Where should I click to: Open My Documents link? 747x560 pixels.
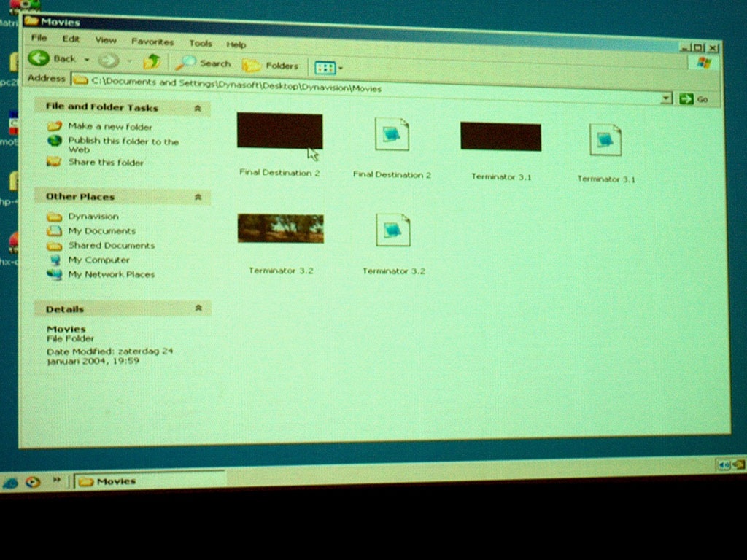pos(102,231)
